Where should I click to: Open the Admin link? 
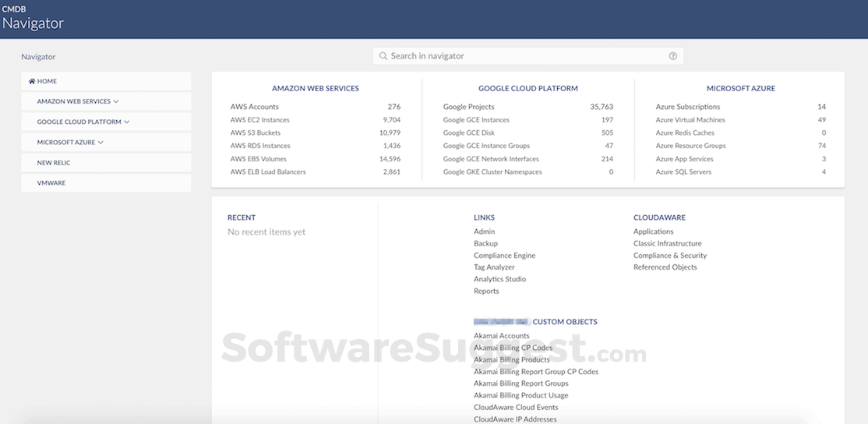[485, 231]
